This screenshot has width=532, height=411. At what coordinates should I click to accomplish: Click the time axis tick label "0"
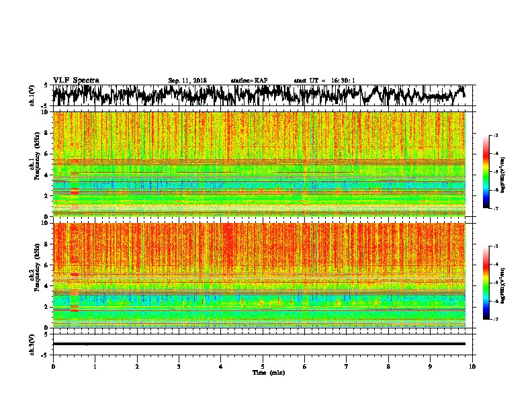(53, 367)
